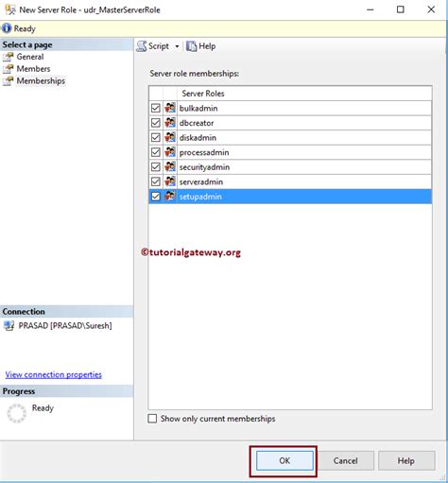The image size is (448, 483).
Task: Click the serveradmin role icon
Action: click(x=170, y=181)
